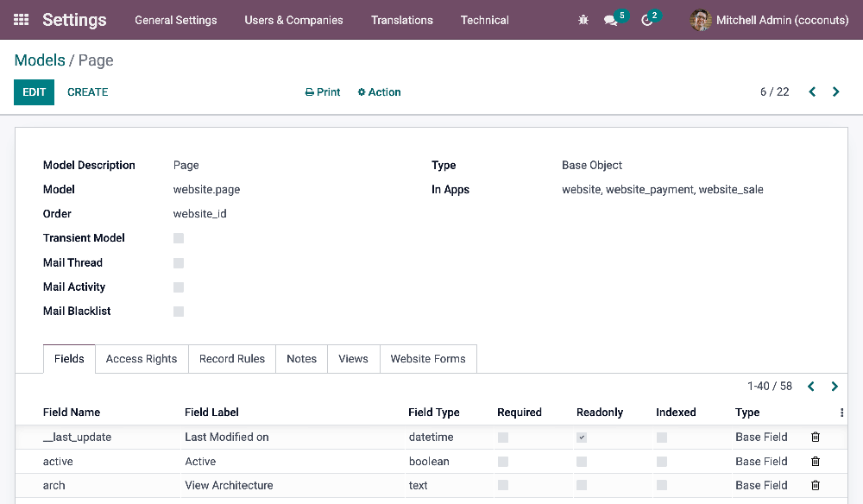
Task: Open the debug bug icon menu
Action: pyautogui.click(x=583, y=20)
